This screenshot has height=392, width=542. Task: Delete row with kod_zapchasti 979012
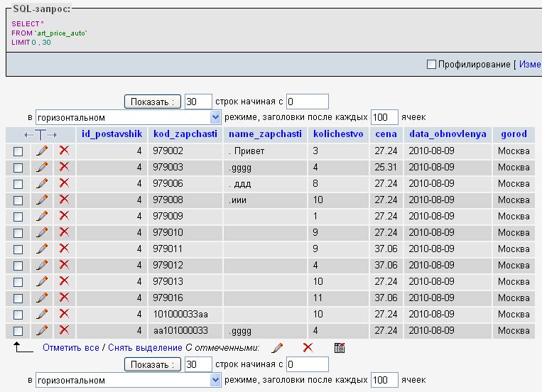[x=64, y=265]
